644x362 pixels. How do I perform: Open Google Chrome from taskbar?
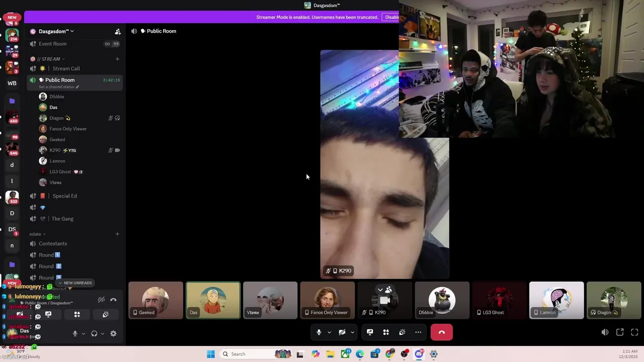(389, 354)
